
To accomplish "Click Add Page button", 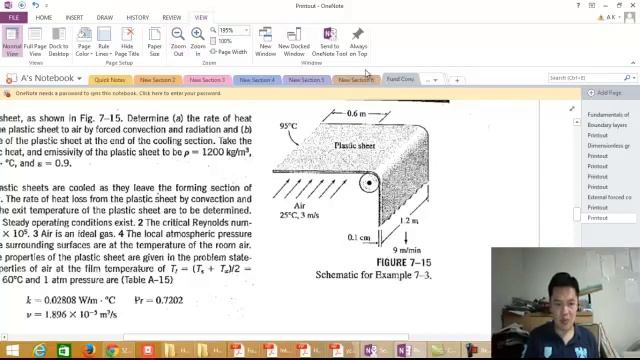I will coord(605,93).
